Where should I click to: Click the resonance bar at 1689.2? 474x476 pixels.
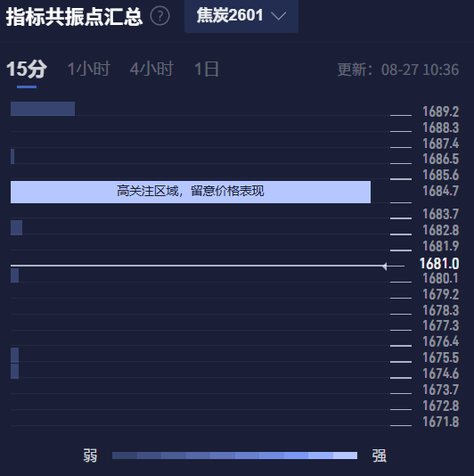click(x=43, y=109)
